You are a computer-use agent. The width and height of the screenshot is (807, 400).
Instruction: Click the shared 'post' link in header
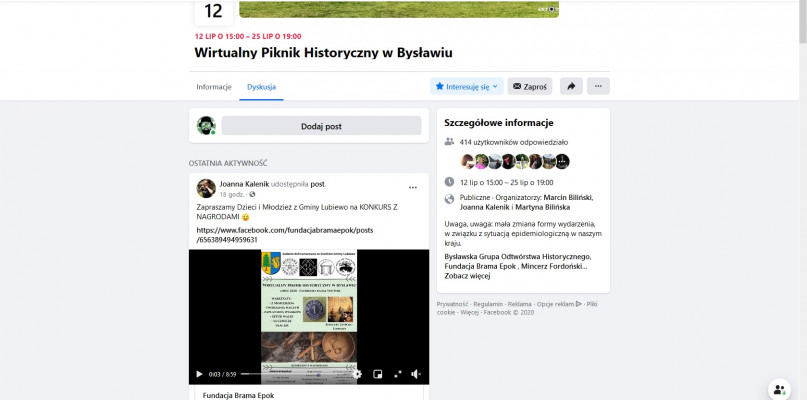click(318, 184)
